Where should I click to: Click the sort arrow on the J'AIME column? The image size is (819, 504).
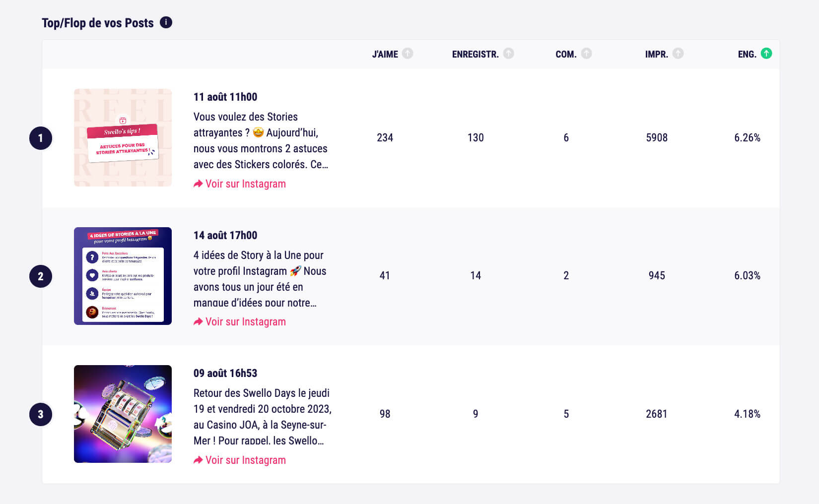pyautogui.click(x=408, y=53)
